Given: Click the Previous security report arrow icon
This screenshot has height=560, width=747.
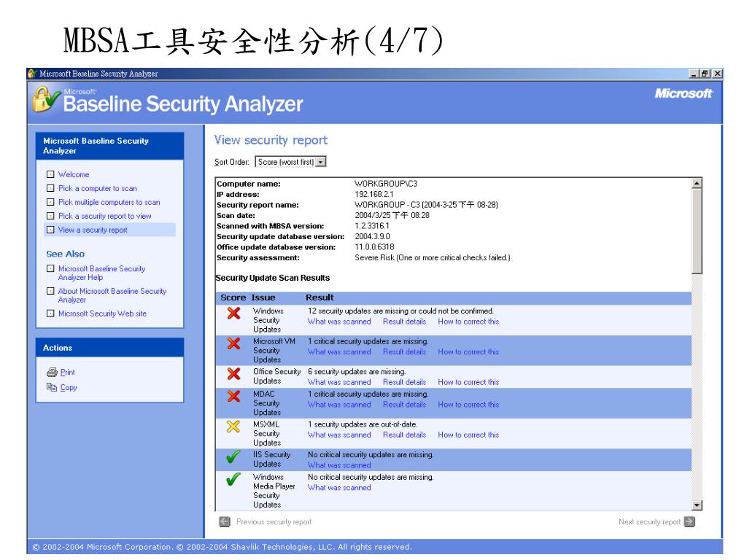Looking at the screenshot, I should 225,522.
